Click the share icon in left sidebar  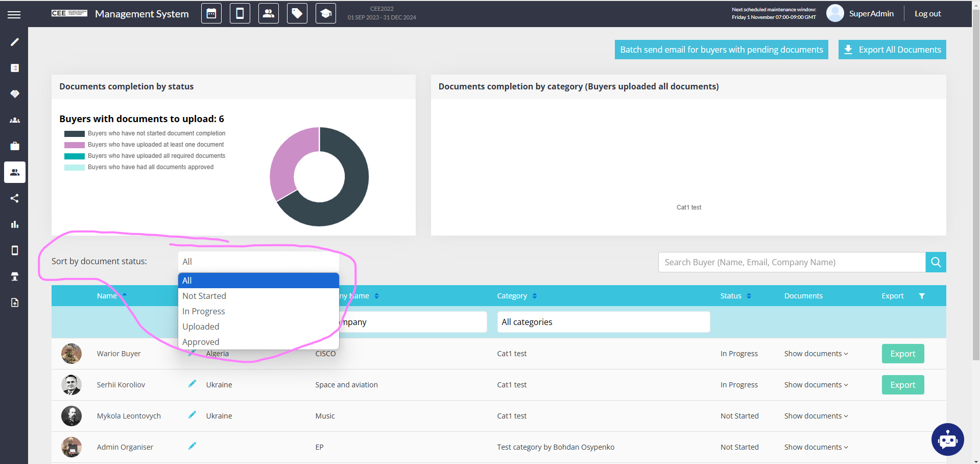click(x=15, y=198)
